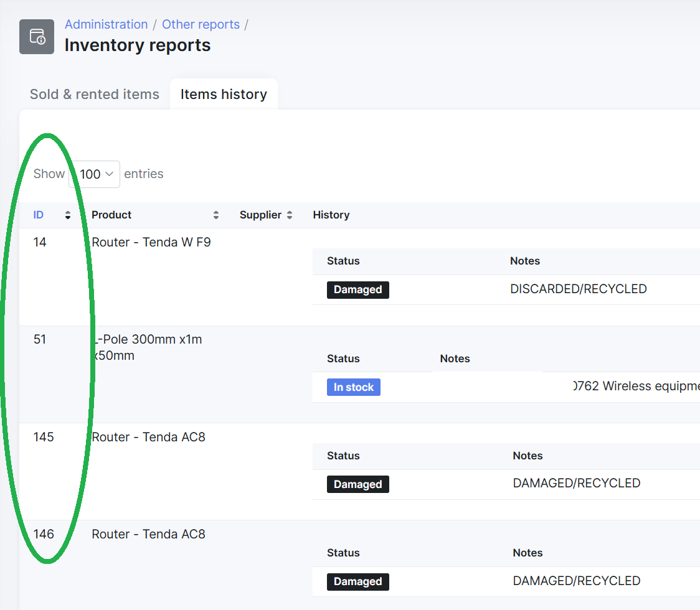Click the Product column header

111,215
